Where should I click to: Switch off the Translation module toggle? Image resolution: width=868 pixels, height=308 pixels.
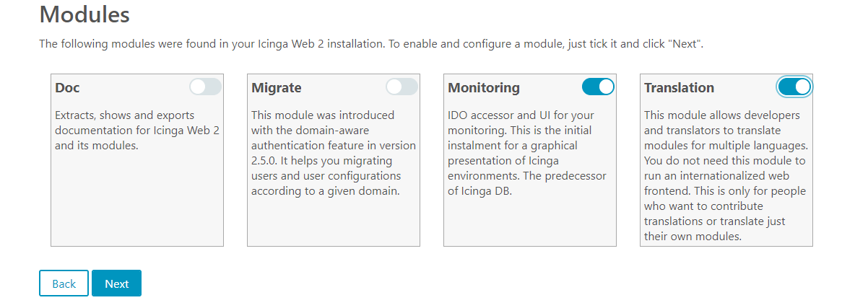pyautogui.click(x=794, y=87)
